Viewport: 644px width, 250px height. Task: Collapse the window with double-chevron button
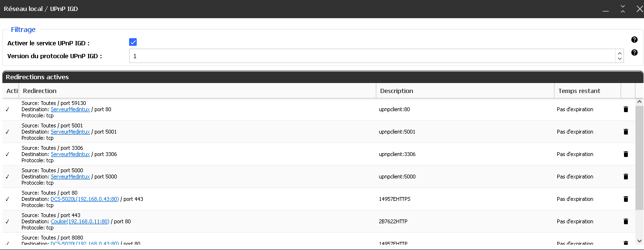(x=623, y=9)
